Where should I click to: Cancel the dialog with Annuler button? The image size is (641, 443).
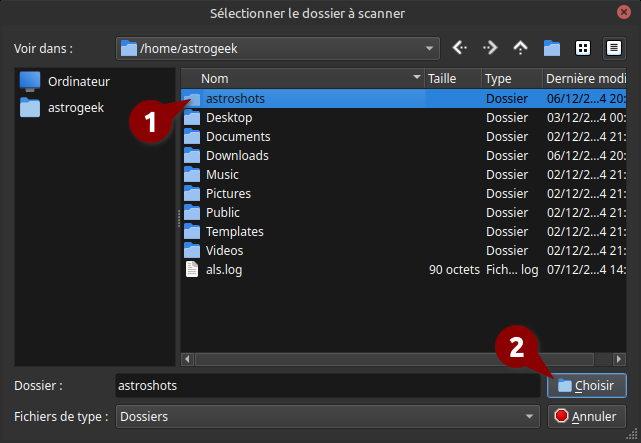pos(587,416)
